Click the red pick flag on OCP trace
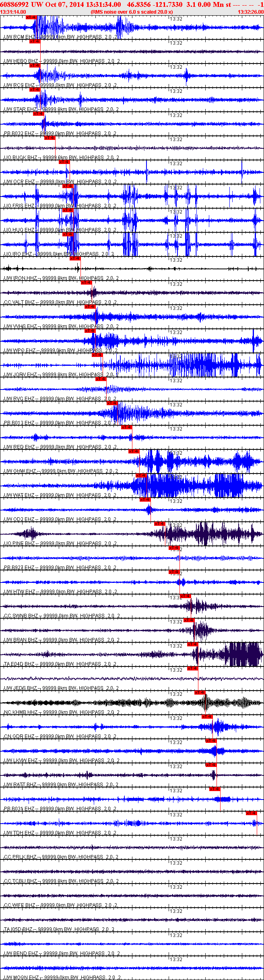This screenshot has height=980, width=264. 64,162
